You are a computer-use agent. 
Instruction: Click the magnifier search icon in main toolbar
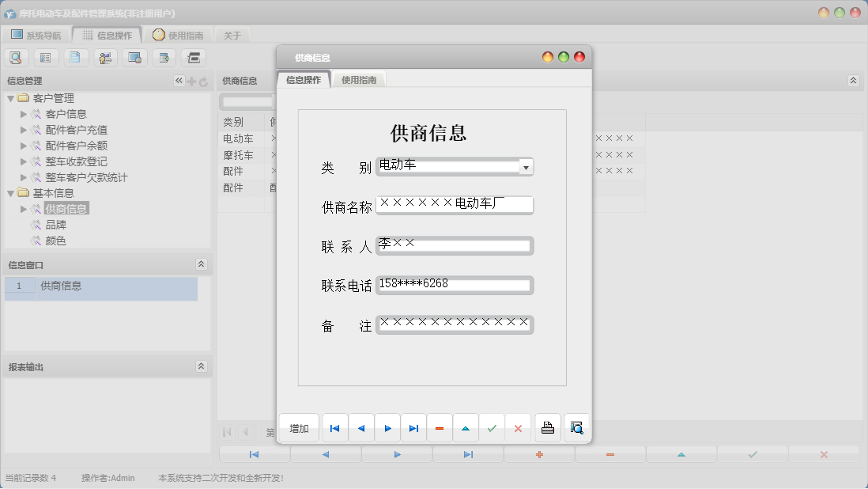(x=16, y=57)
